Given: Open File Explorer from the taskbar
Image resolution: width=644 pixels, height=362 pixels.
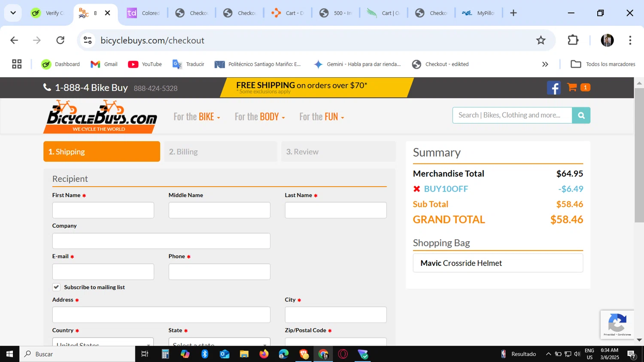Looking at the screenshot, I should pyautogui.click(x=244, y=354).
